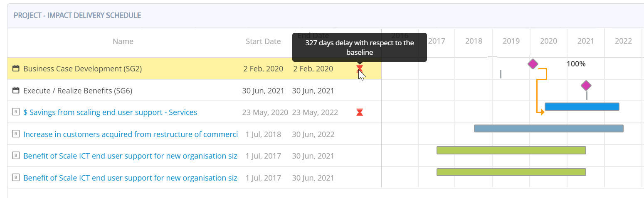Select the pink milestone diamond in 2021

pyautogui.click(x=586, y=86)
